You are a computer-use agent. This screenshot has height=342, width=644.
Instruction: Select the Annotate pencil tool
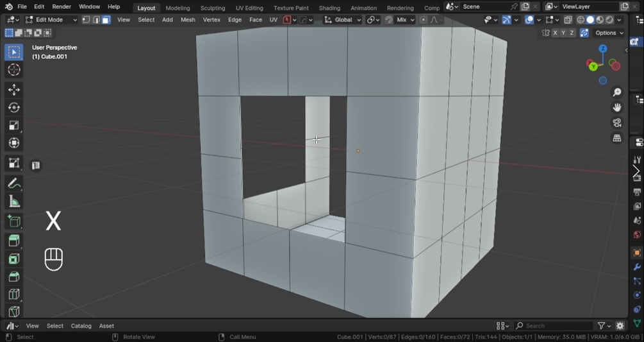14,184
